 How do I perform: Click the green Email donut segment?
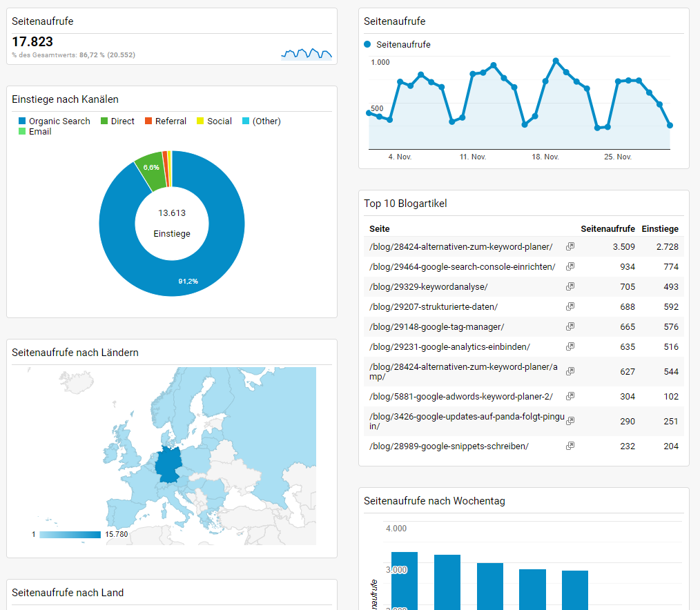(153, 166)
